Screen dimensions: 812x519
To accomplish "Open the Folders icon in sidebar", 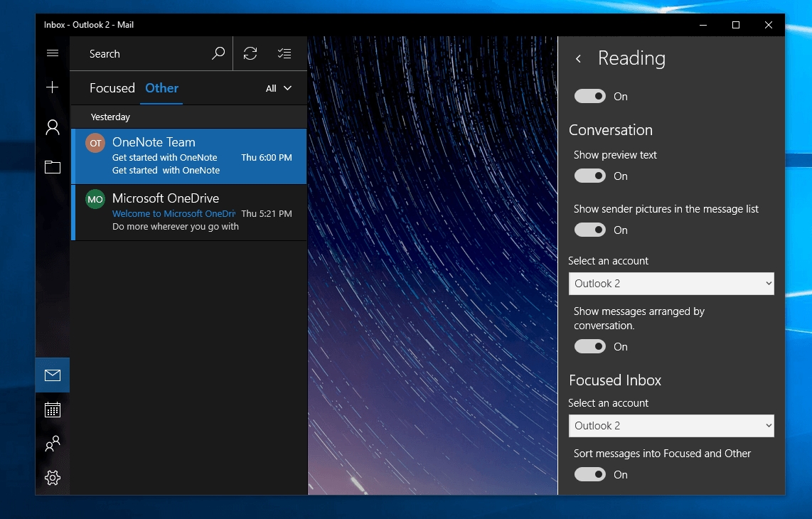I will click(53, 167).
